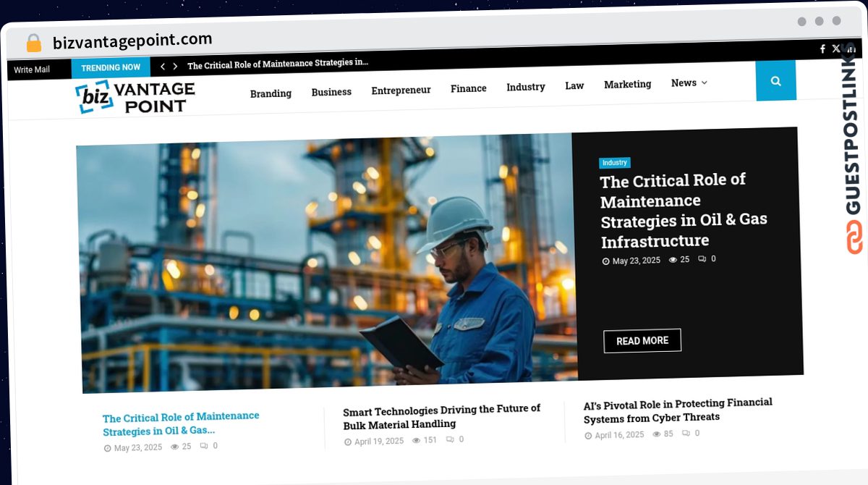The width and height of the screenshot is (868, 485).
Task: Click May 23, 2025 under the blue headline
Action: [138, 447]
